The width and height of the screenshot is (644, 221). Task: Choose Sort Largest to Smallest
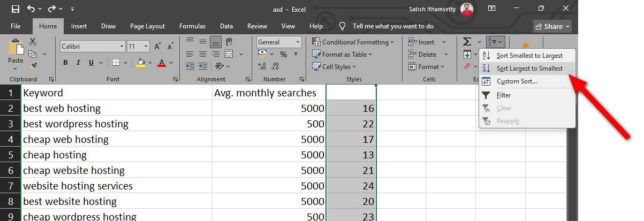[x=527, y=68]
